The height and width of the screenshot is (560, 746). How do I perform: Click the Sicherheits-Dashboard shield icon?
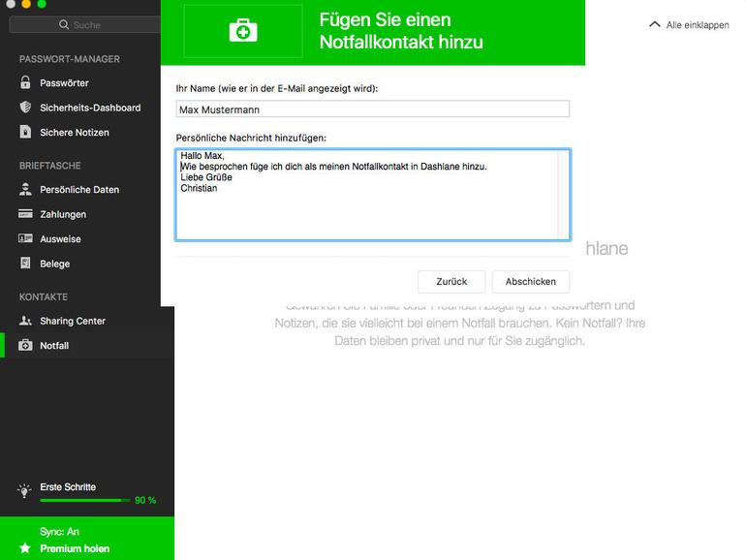tap(25, 107)
